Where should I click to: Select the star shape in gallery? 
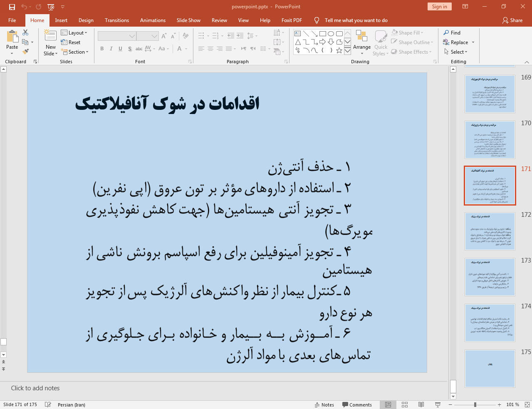coord(339,50)
